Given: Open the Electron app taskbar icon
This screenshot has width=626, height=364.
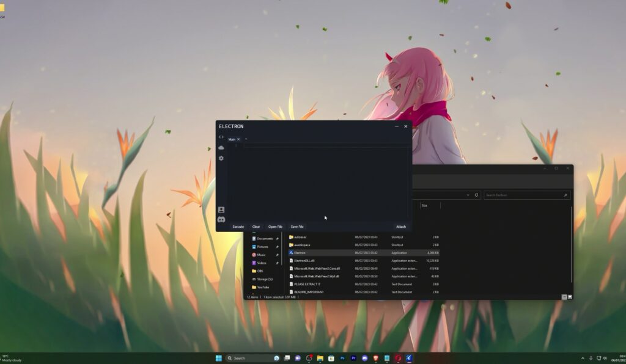Looking at the screenshot, I should click(x=409, y=358).
